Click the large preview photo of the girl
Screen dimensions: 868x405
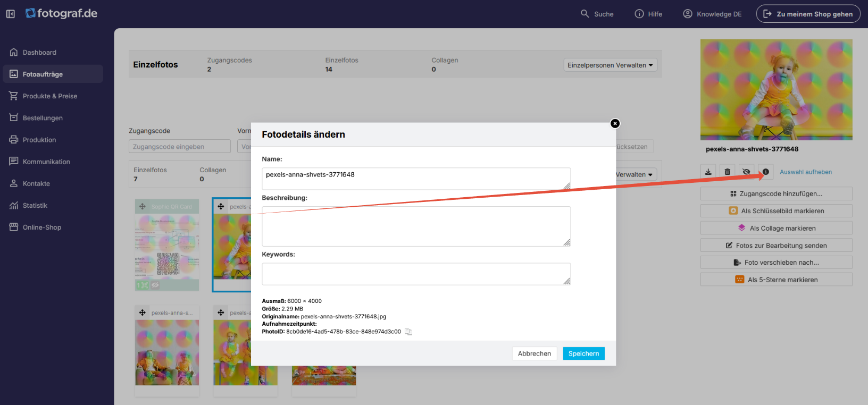[x=776, y=89]
